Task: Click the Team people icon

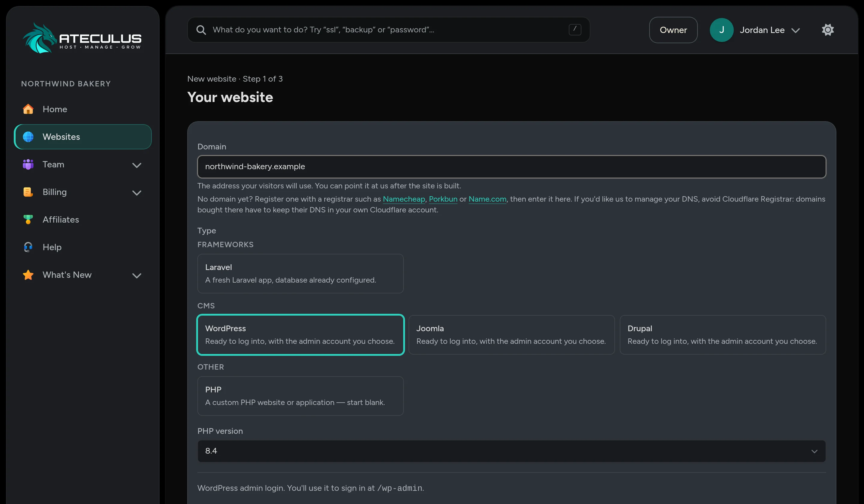Action: click(28, 165)
